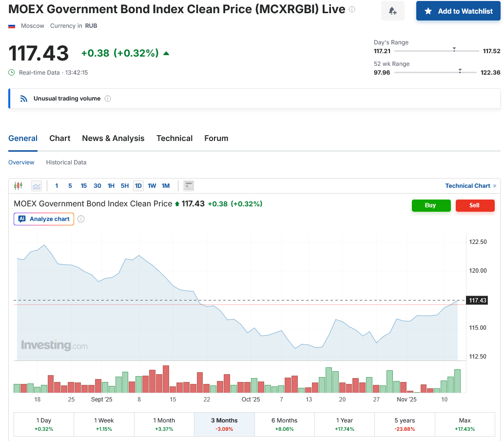Click the 52 wk high value 122.36

490,73
